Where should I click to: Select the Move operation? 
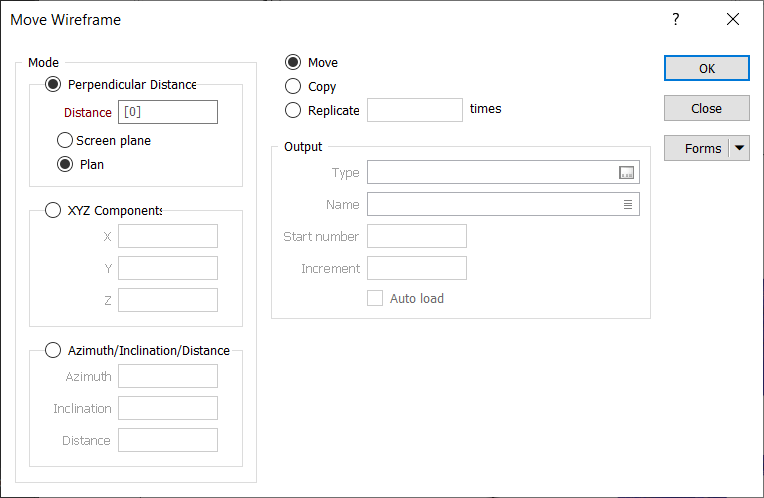[x=293, y=63]
